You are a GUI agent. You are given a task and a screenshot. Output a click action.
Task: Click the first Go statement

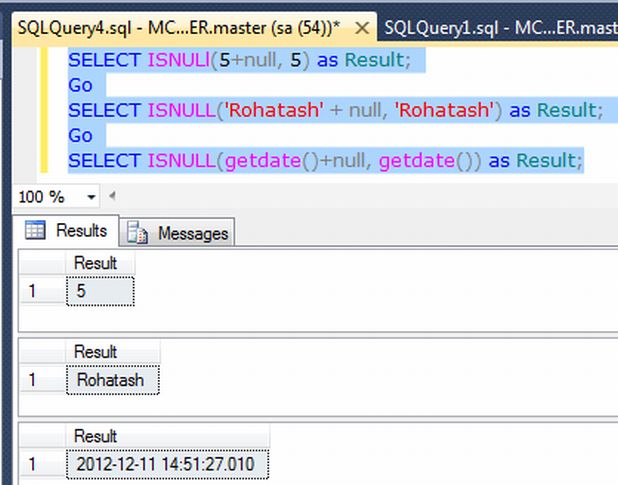point(80,85)
